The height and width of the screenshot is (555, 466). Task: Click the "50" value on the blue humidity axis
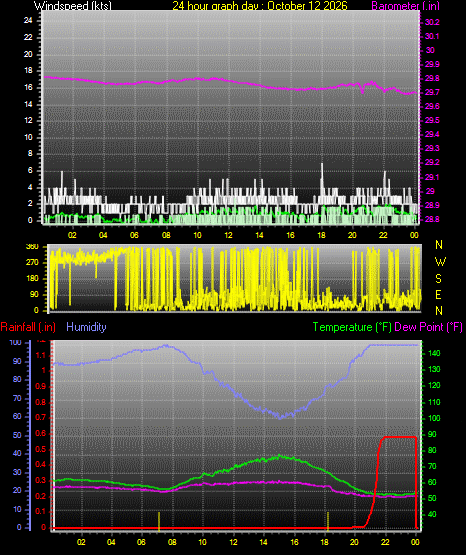click(17, 435)
